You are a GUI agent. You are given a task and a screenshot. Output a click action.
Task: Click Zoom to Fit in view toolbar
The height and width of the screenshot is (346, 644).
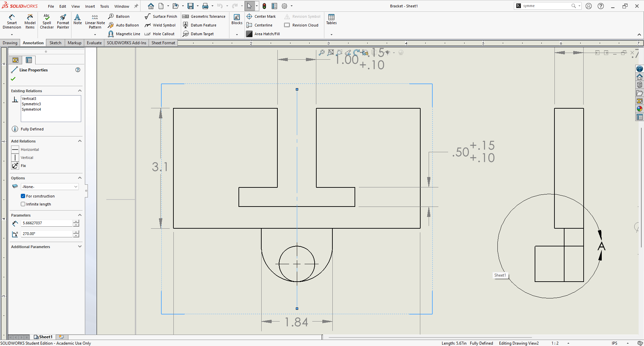tap(331, 52)
